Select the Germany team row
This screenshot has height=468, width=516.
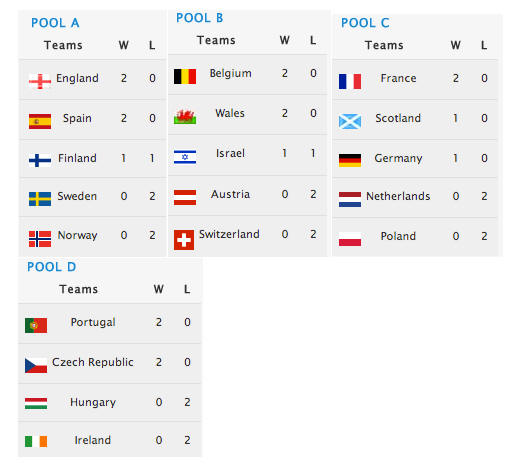pos(415,158)
